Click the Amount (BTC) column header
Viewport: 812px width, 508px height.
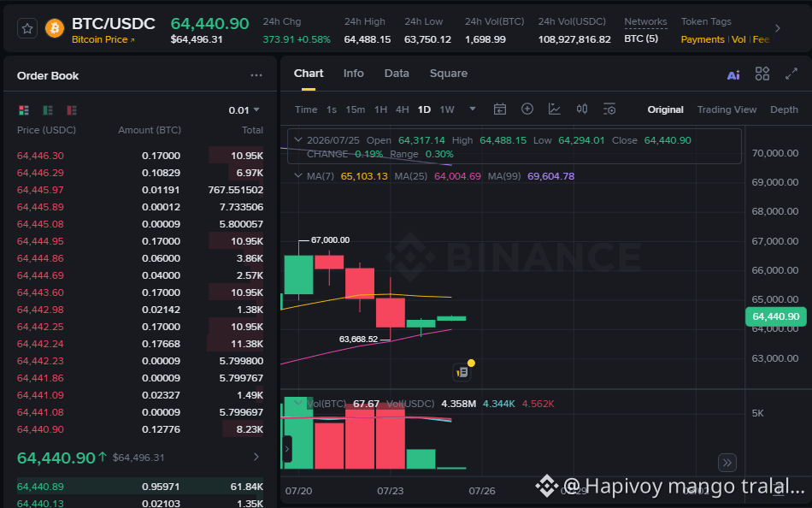pos(150,130)
